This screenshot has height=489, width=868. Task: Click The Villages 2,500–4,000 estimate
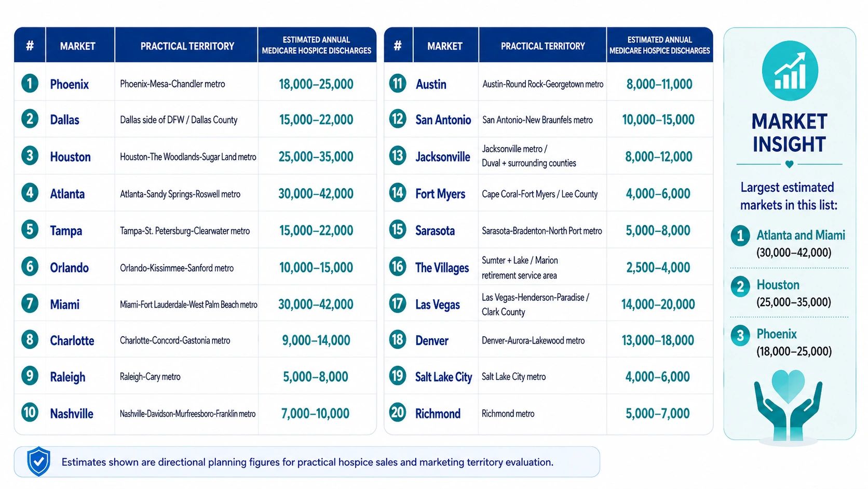coord(658,267)
